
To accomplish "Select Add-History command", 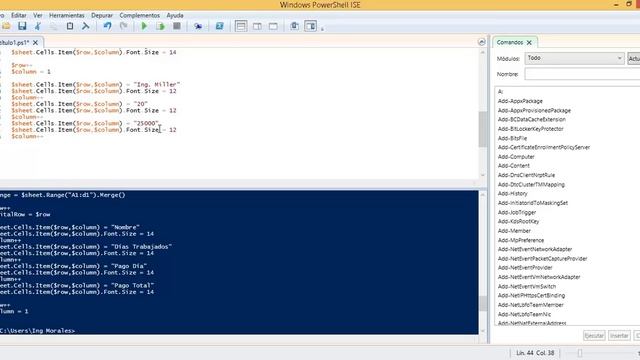I will (512, 193).
